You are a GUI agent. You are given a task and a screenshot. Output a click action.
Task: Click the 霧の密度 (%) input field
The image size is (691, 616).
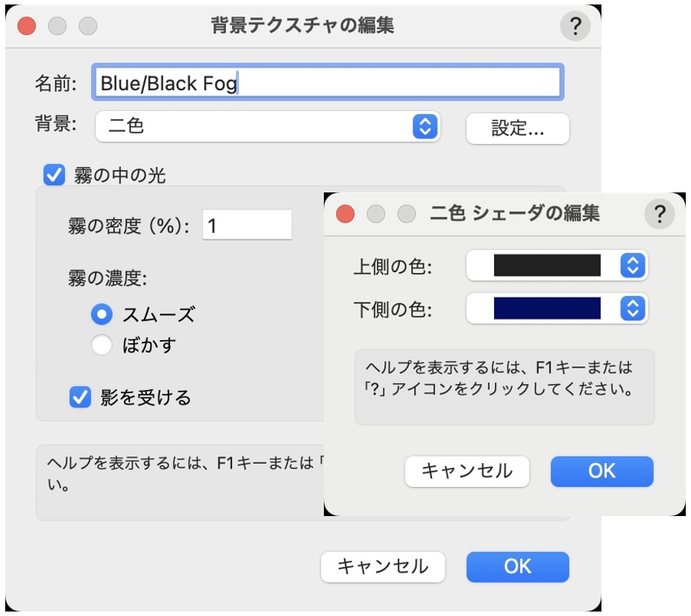[247, 225]
